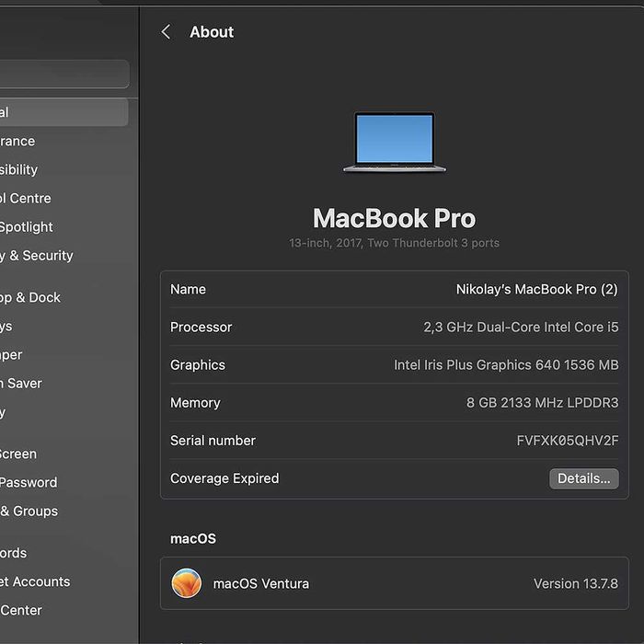Viewport: 644px width, 644px height.
Task: Open the Control Centre sidebar item
Action: tap(26, 199)
